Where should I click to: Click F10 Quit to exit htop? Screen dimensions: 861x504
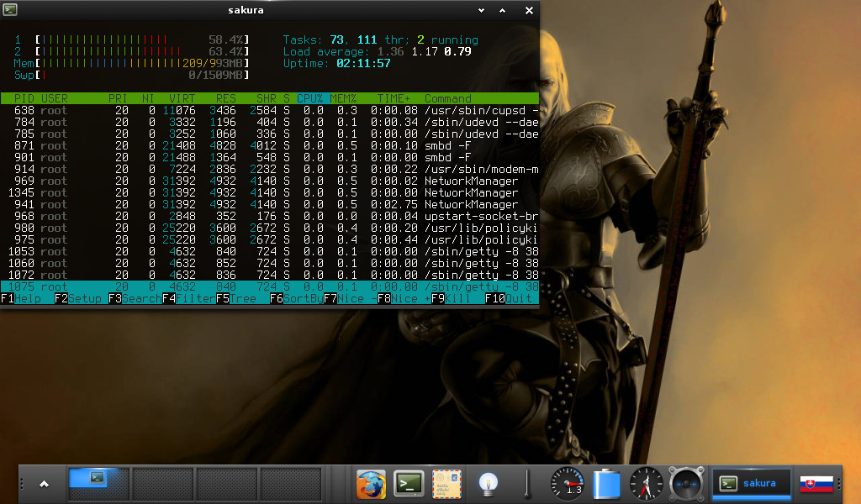[x=509, y=298]
